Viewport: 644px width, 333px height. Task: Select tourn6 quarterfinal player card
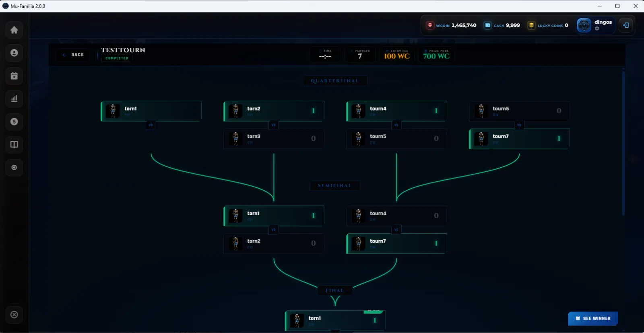point(519,111)
